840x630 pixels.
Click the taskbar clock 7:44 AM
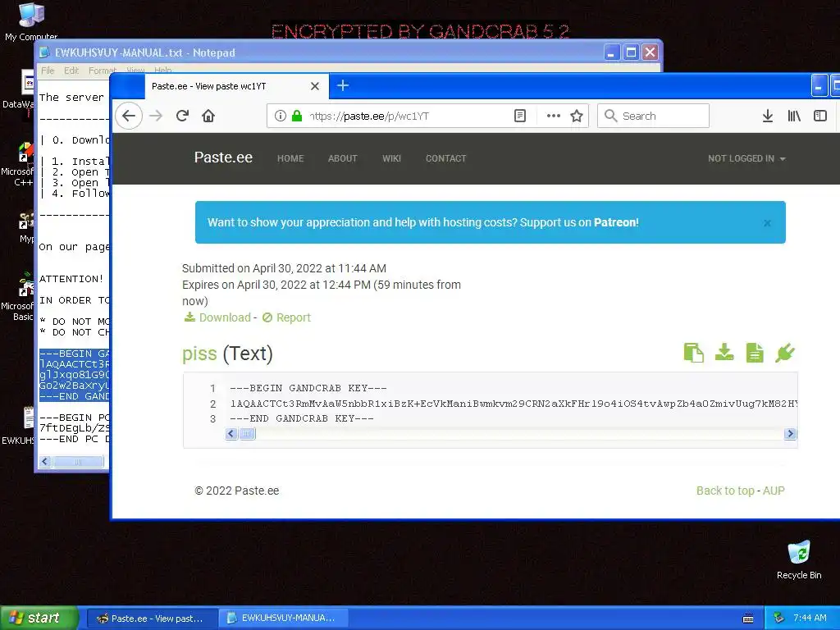coord(810,618)
